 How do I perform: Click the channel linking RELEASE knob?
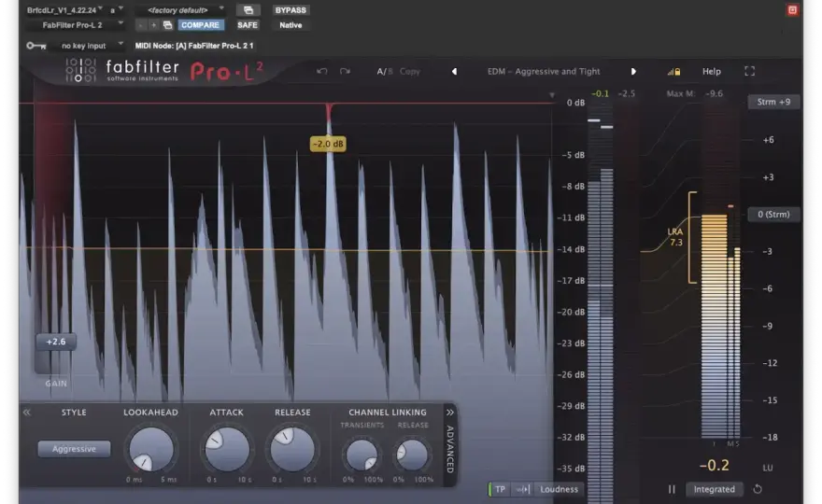412,455
